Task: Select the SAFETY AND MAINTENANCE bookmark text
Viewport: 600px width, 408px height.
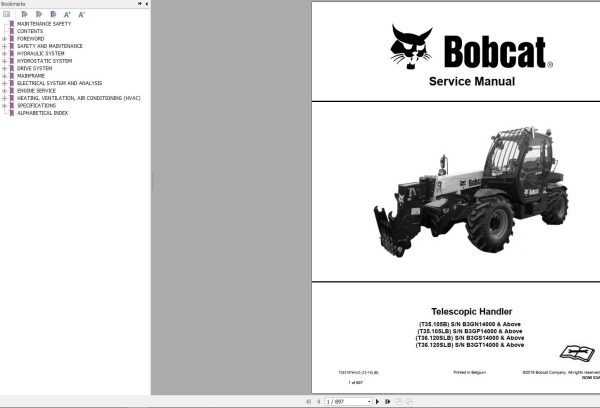Action: coord(50,46)
